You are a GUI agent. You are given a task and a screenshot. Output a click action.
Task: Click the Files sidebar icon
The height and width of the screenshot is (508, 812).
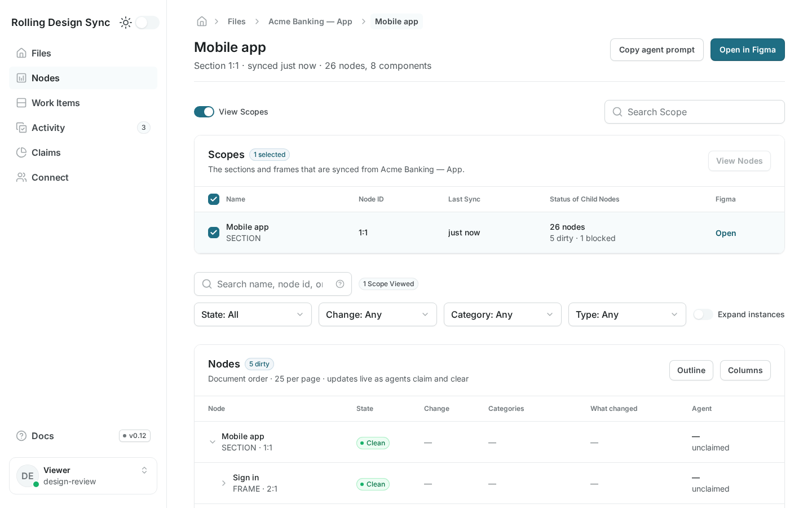[x=21, y=53]
